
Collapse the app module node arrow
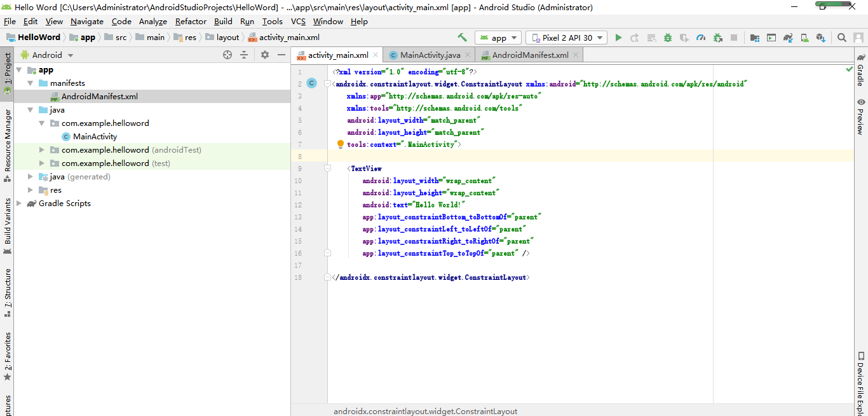[x=19, y=70]
